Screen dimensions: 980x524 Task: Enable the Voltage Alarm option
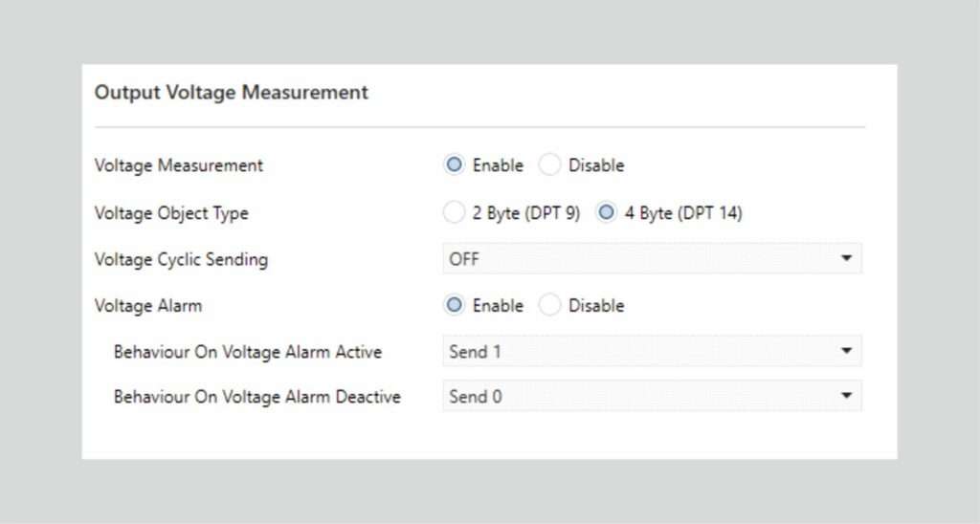click(x=454, y=305)
